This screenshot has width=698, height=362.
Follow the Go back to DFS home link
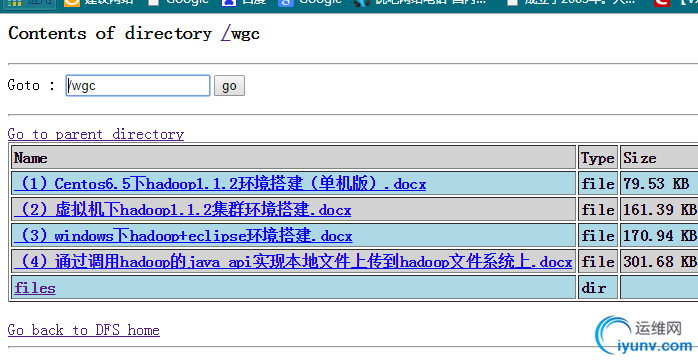click(x=84, y=330)
